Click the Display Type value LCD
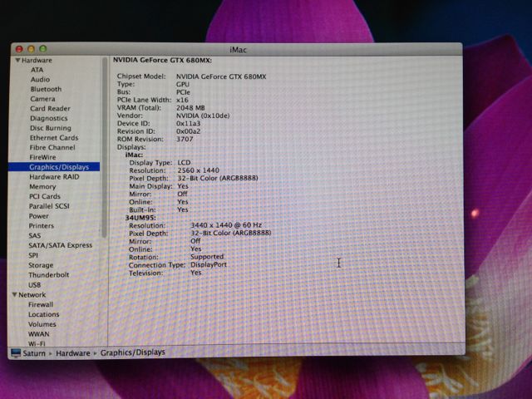The width and height of the screenshot is (532, 399). 184,163
